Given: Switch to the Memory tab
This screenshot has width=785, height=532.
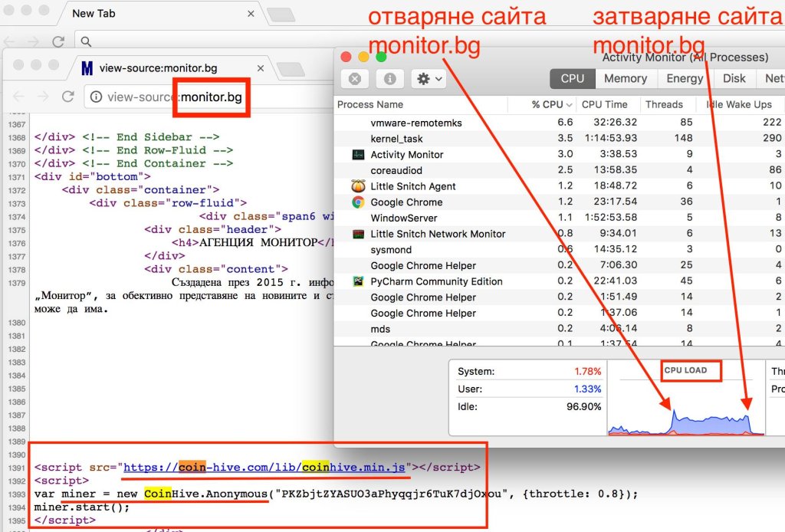Looking at the screenshot, I should point(626,79).
